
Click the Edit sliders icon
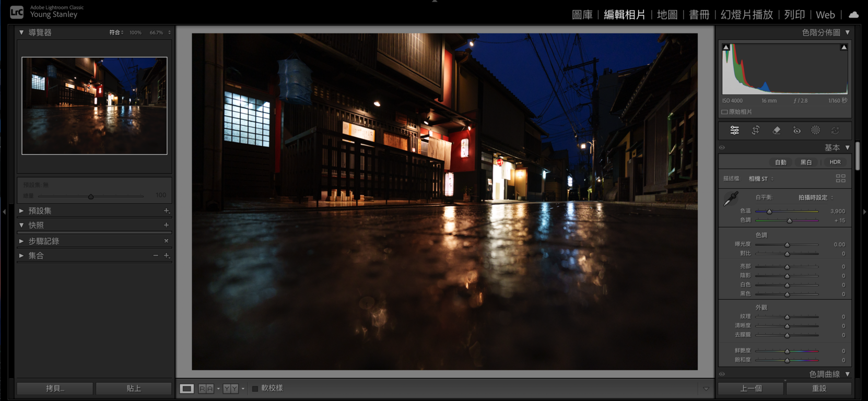[x=734, y=131]
